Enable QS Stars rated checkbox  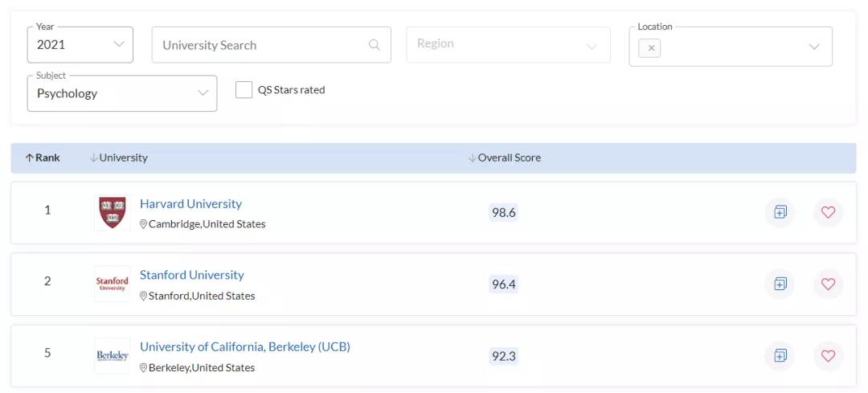click(x=244, y=90)
